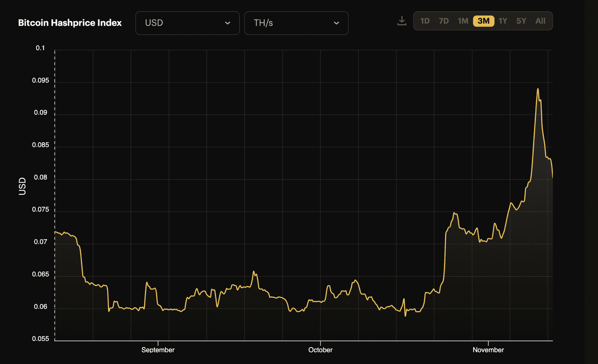Click the download chart data icon
This screenshot has width=598, height=364.
coord(402,21)
